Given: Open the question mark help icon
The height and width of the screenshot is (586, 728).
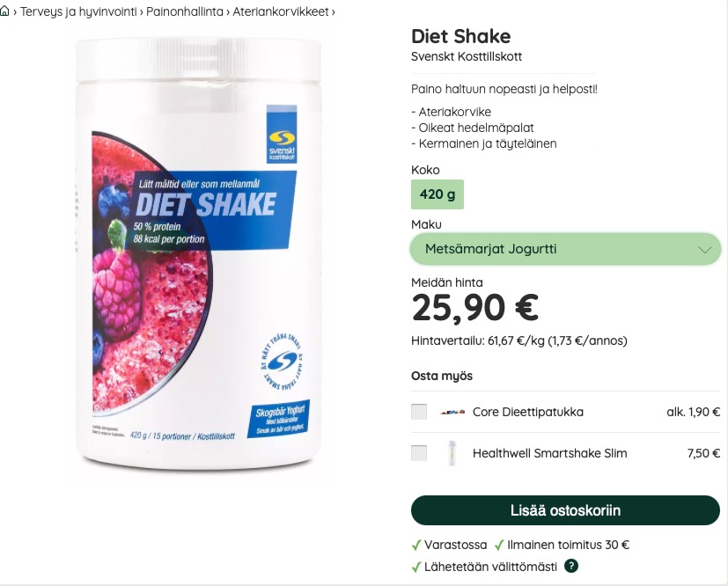Looking at the screenshot, I should click(571, 566).
